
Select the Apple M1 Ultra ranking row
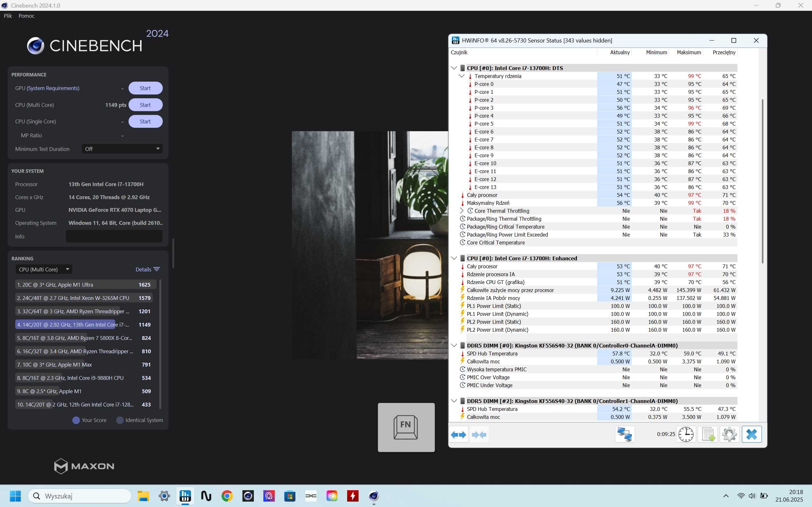(86, 285)
